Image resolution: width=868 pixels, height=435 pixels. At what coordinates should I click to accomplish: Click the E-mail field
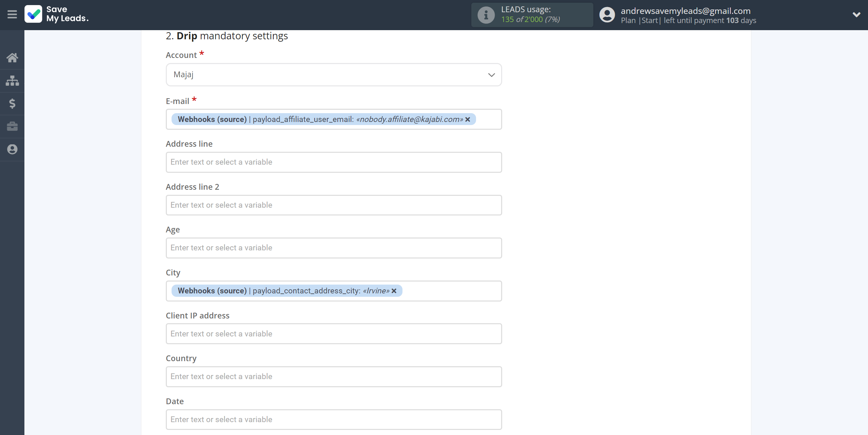coord(334,119)
